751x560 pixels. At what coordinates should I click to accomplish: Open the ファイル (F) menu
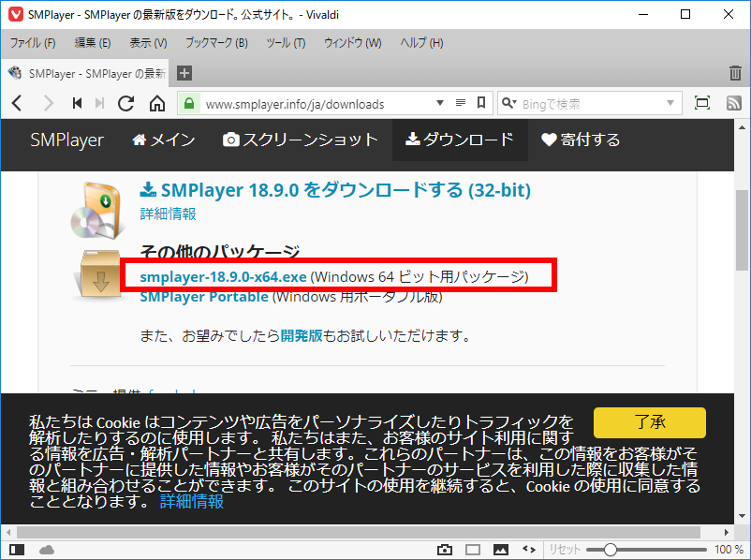(x=33, y=43)
